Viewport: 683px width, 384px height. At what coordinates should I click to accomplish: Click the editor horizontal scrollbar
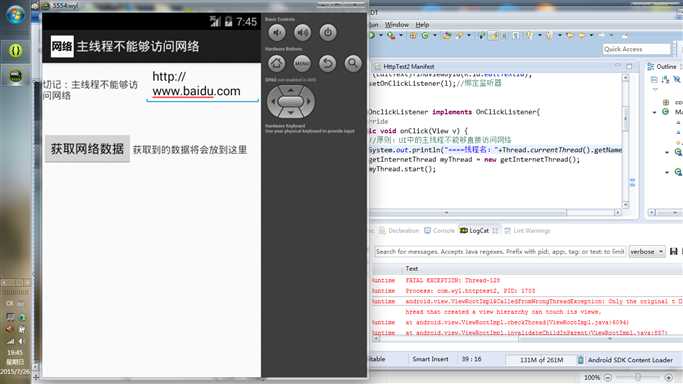click(x=495, y=212)
